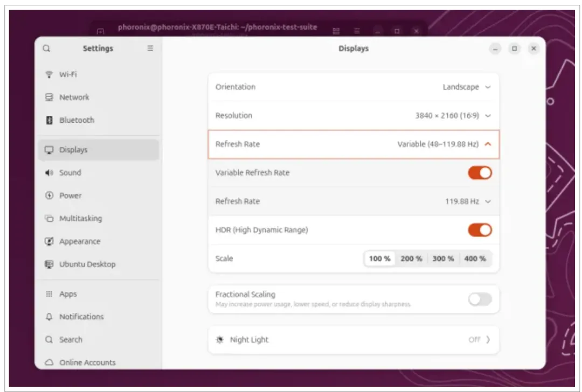
Task: Click the Sound speaker icon
Action: 49,173
